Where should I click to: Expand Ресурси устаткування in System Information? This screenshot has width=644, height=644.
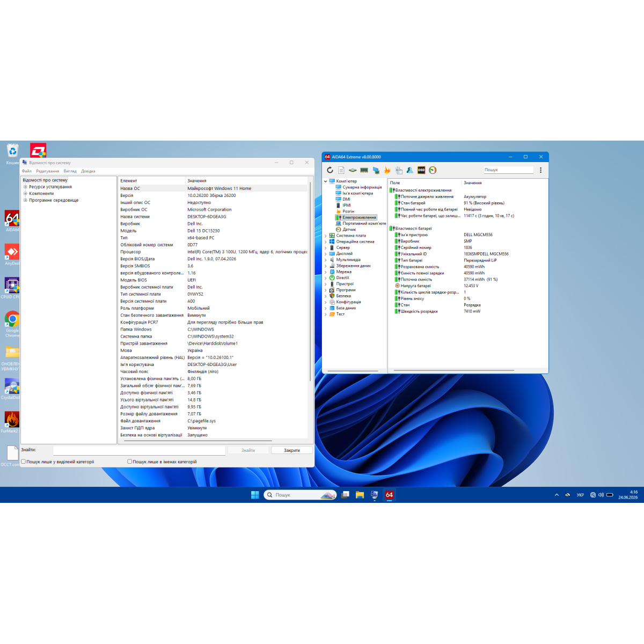tap(25, 187)
